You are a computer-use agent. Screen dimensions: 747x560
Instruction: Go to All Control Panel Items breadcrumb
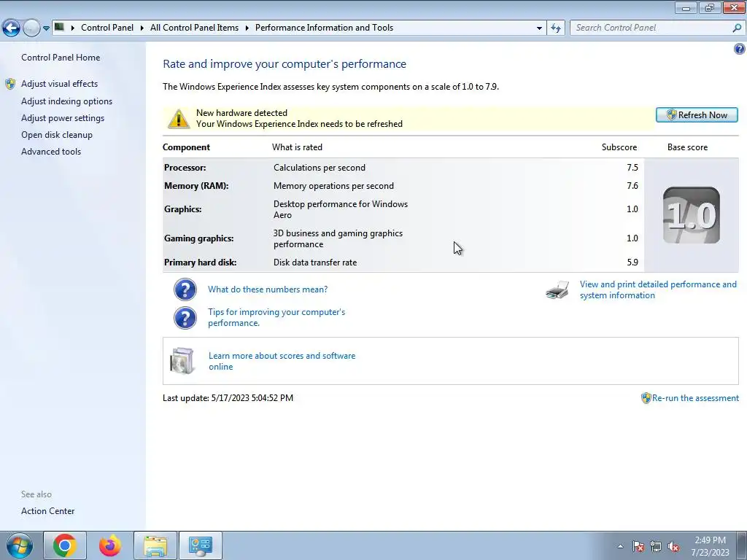pyautogui.click(x=194, y=28)
